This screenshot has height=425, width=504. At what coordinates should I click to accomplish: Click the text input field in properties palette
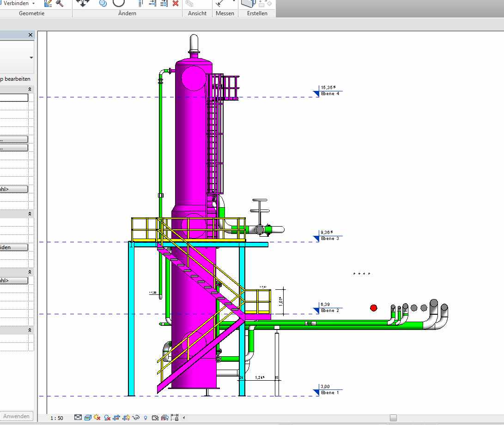point(14,98)
